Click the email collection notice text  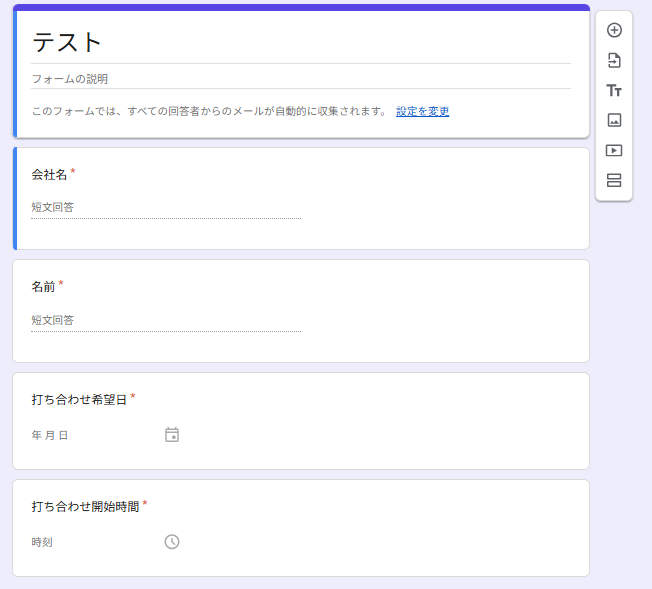tap(210, 111)
